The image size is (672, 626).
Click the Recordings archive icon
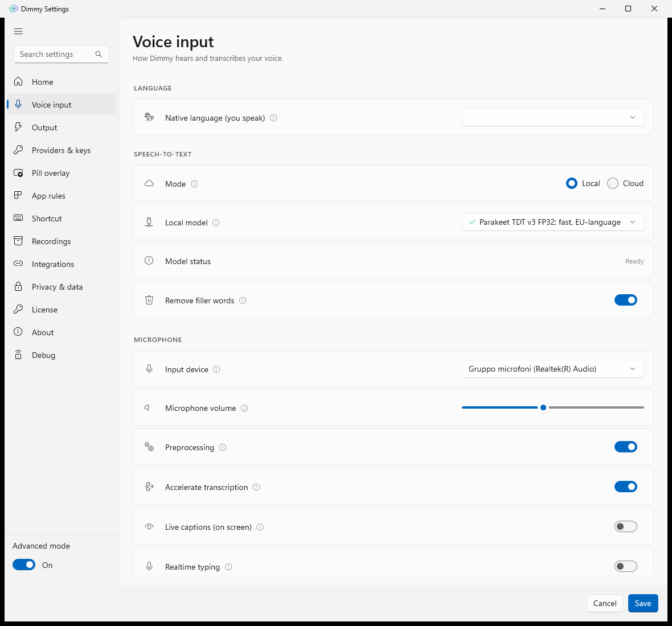click(x=18, y=241)
